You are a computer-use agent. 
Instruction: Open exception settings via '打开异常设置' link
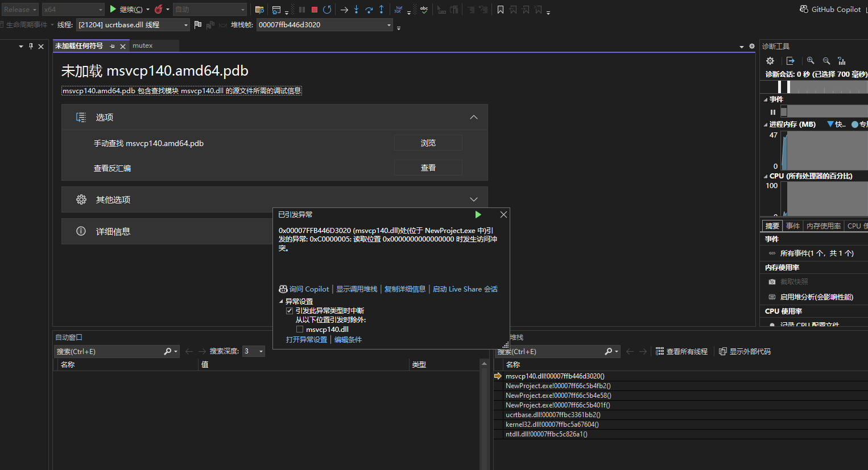[x=307, y=339]
